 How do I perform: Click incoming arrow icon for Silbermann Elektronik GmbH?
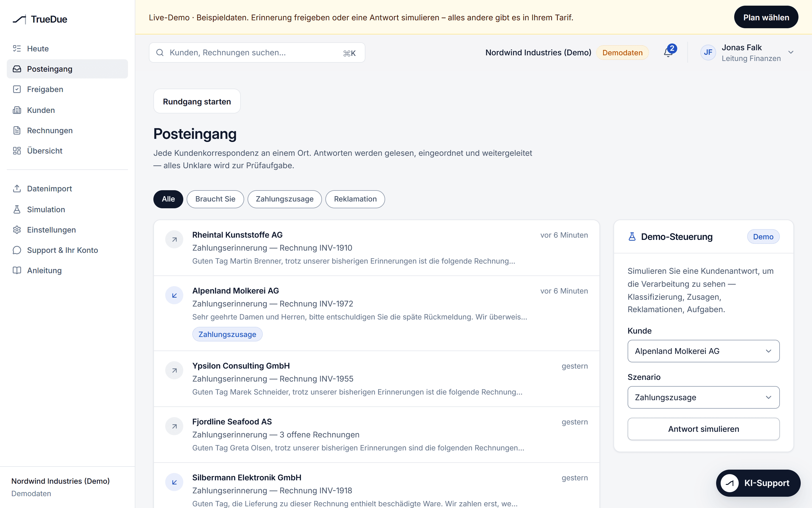tap(174, 482)
